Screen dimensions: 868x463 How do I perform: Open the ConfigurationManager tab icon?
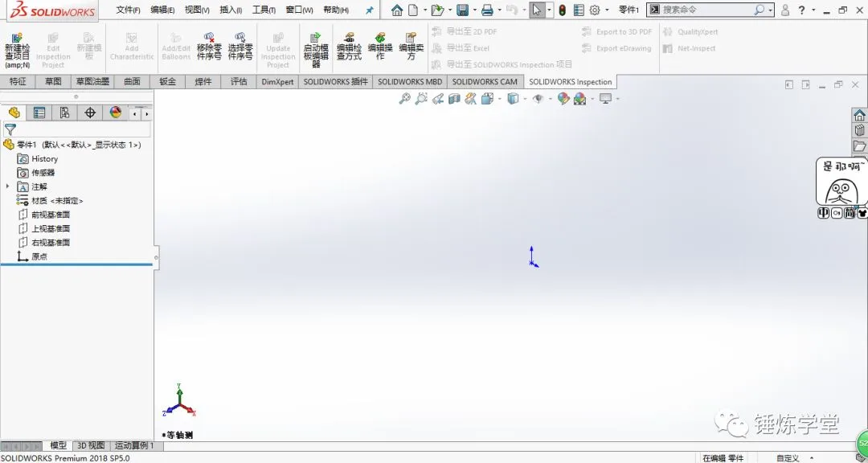coord(64,113)
